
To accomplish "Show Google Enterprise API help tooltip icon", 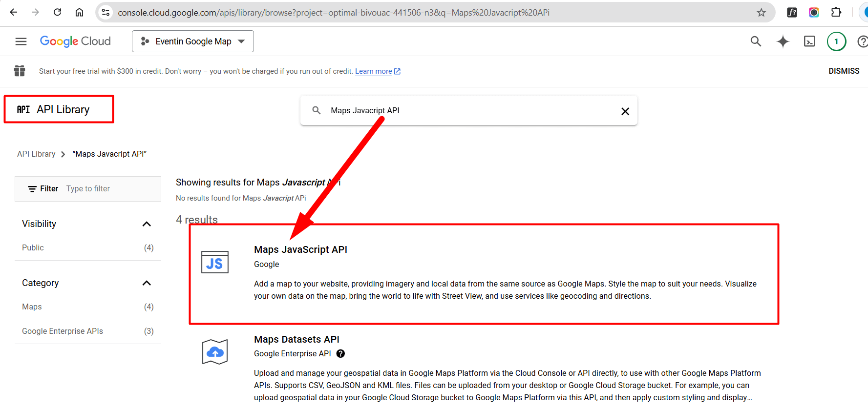I will tap(340, 354).
